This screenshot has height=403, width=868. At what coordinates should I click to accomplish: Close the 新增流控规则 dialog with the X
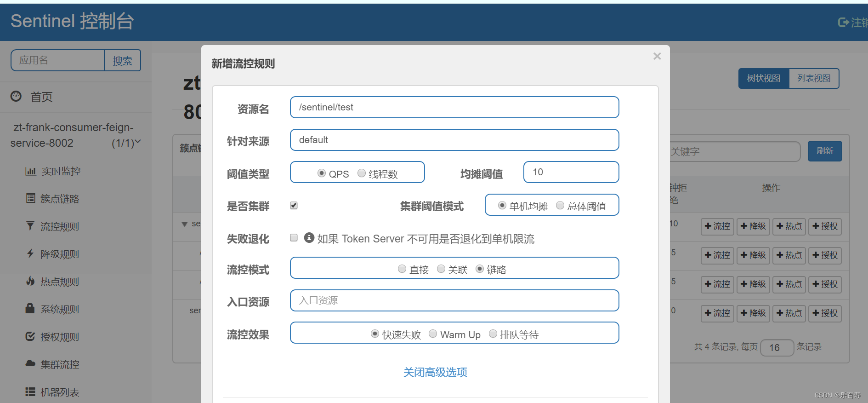[657, 56]
